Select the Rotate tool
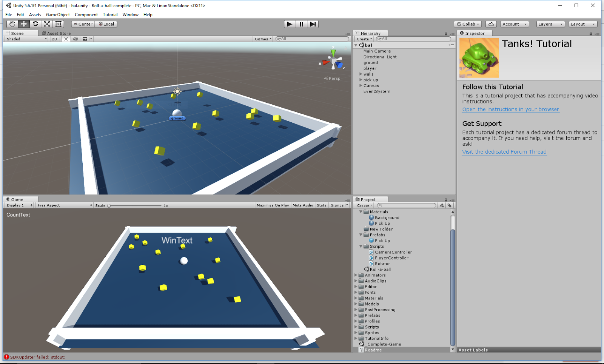 pos(35,24)
